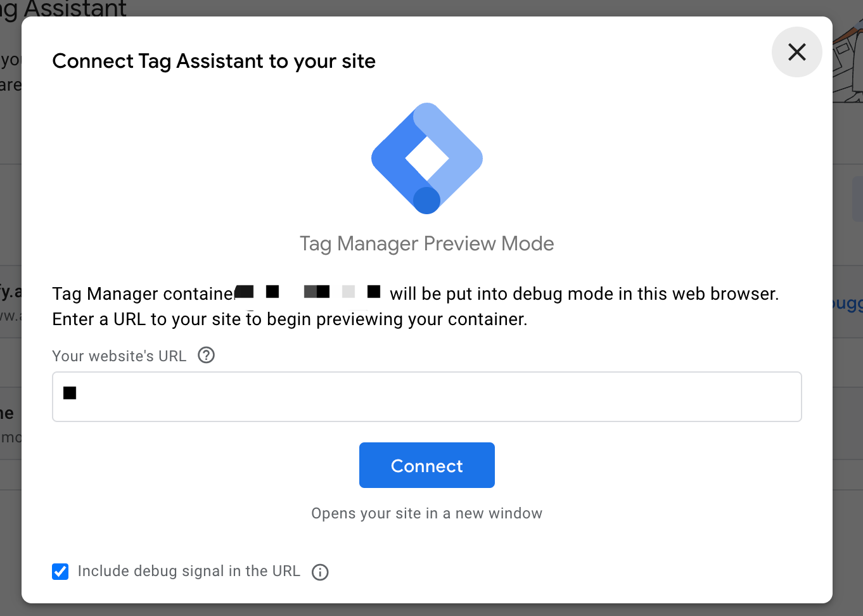This screenshot has width=863, height=616.
Task: Click the redacted container ID in the description
Action: coord(309,292)
